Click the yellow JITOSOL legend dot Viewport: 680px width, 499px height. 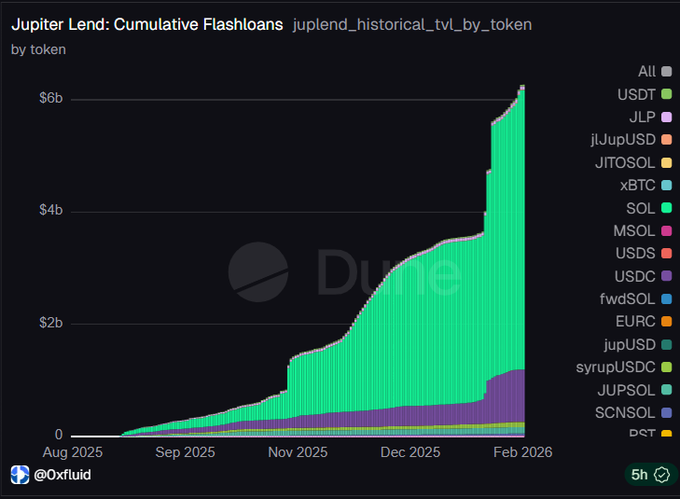pos(666,163)
